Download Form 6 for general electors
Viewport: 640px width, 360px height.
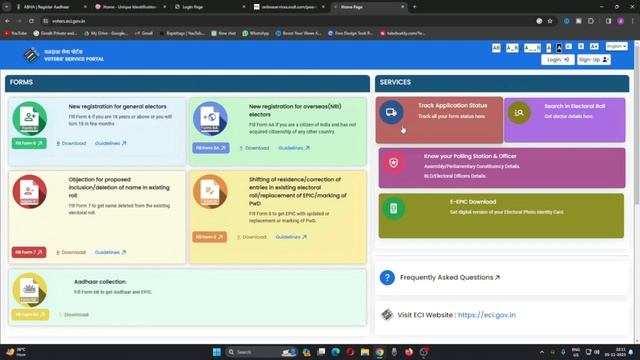[71, 143]
